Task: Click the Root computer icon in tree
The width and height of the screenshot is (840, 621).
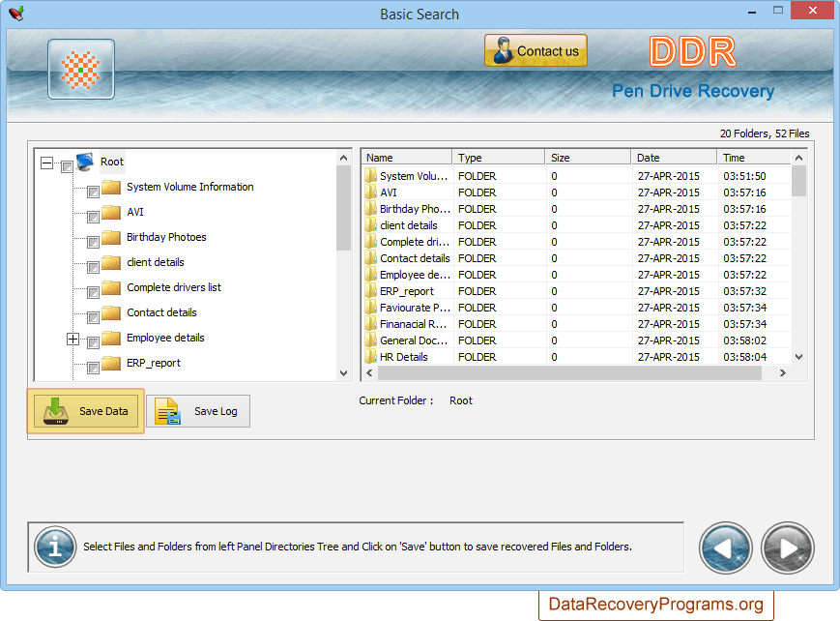Action: [86, 162]
